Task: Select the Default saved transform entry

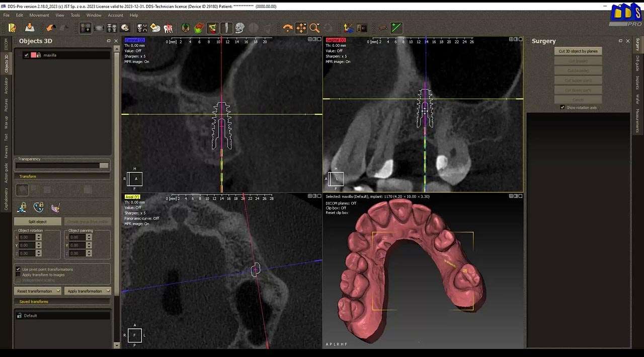Action: coord(31,316)
